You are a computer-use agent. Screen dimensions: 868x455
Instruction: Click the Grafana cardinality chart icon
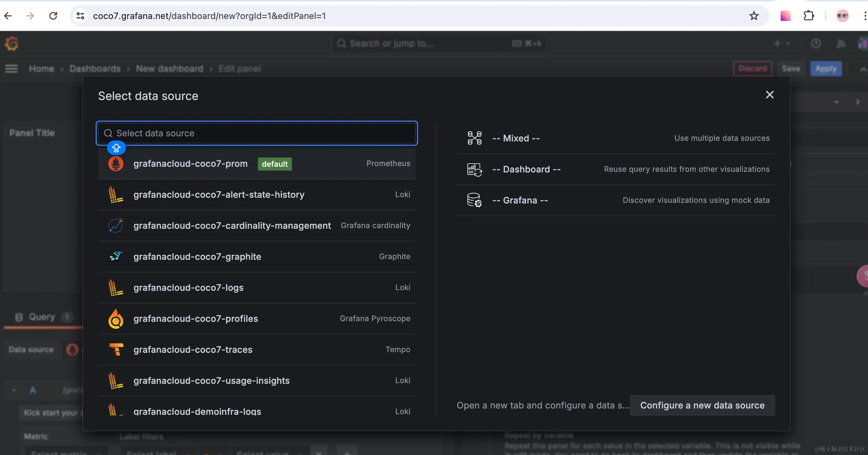click(116, 225)
